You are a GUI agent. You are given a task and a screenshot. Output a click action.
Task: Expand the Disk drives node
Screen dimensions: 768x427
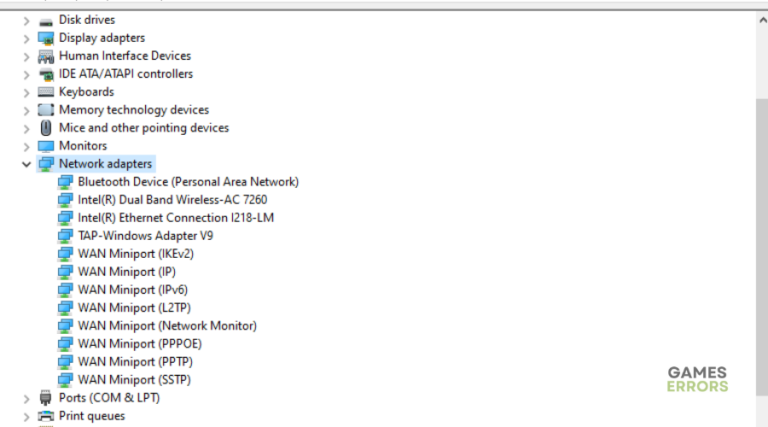(26, 20)
